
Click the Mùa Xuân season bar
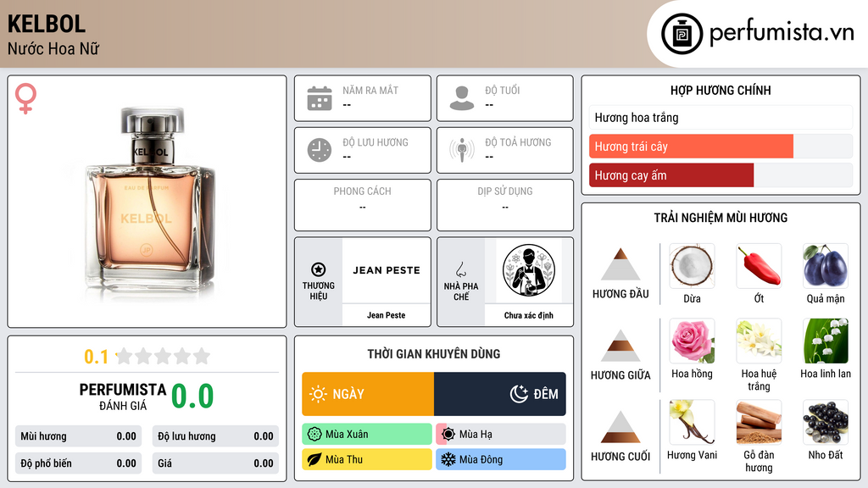[x=367, y=435]
